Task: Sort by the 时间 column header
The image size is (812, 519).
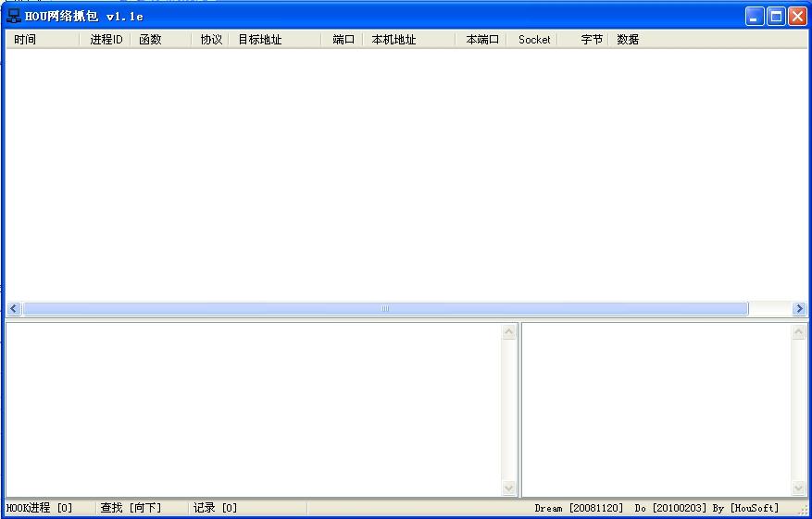Action: click(43, 40)
